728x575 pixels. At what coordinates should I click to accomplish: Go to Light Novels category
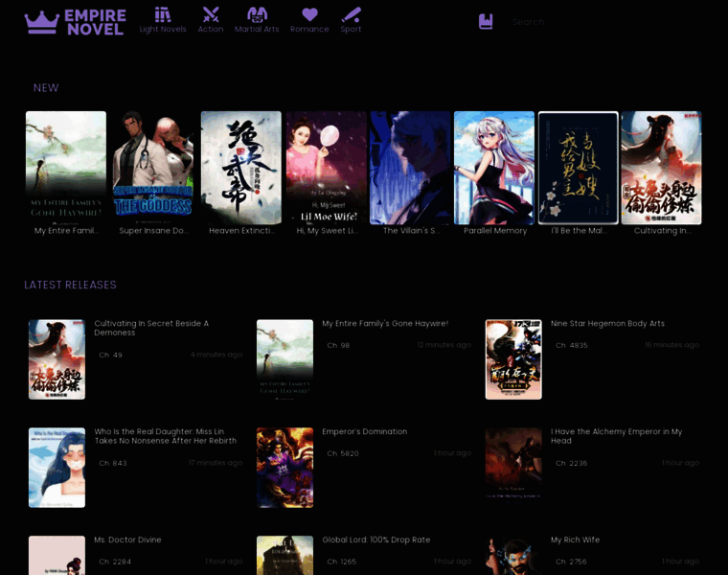coord(163,29)
